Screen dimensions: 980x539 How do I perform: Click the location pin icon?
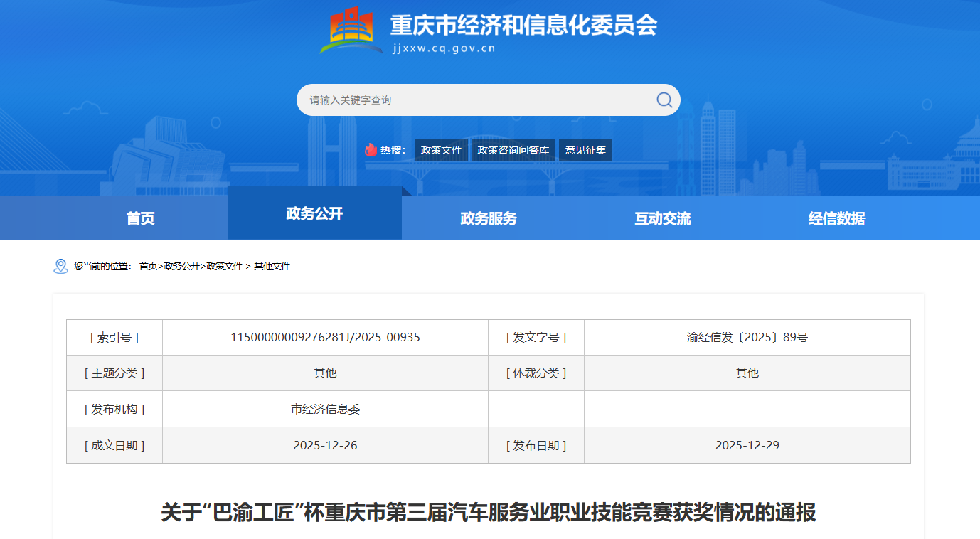point(61,266)
